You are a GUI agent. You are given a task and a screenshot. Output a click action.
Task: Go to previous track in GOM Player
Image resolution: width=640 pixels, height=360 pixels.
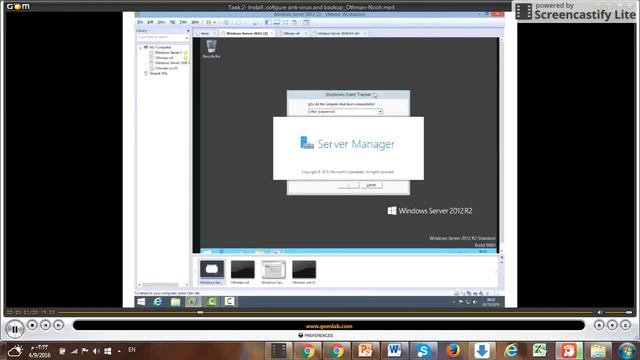[x=45, y=325]
